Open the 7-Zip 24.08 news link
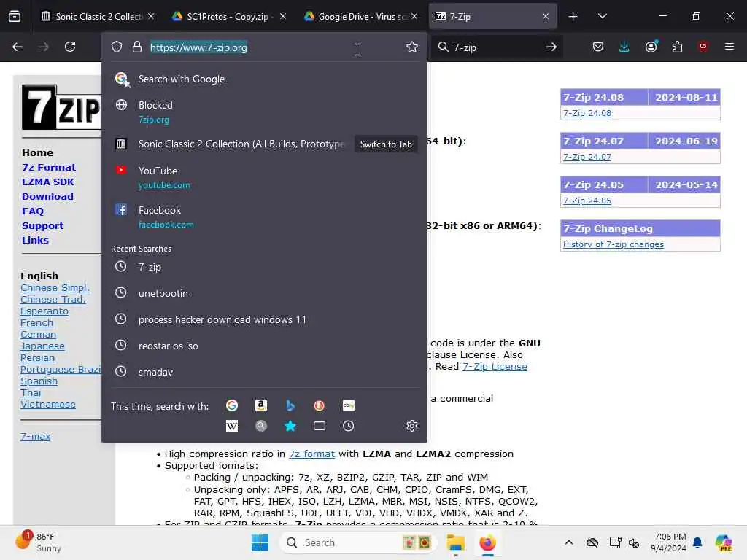 click(587, 113)
